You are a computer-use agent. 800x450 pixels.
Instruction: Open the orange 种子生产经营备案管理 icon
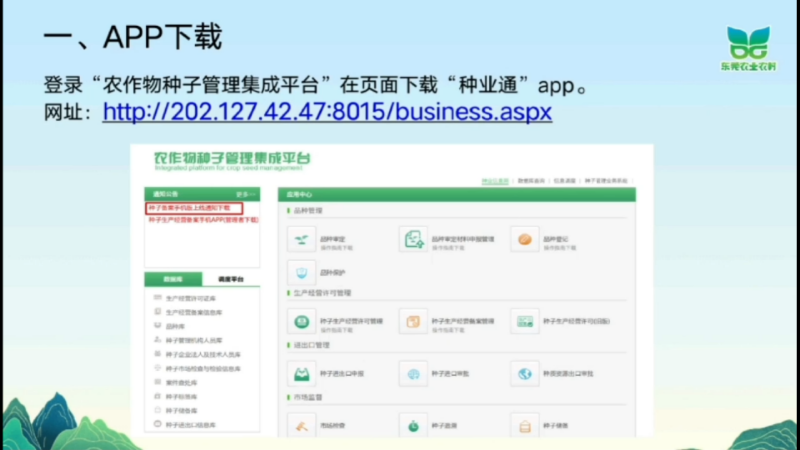(x=413, y=321)
